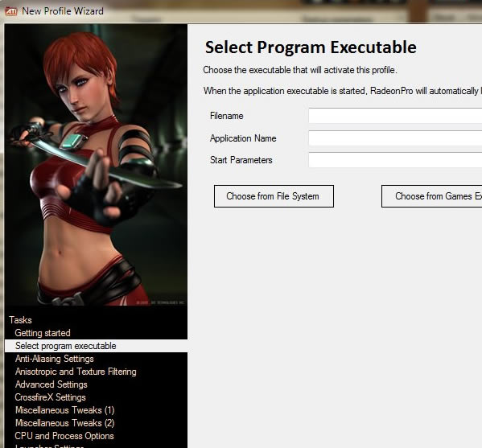Go to Miscellaneous Tweaks (2) task
This screenshot has width=482, height=448.
[x=64, y=423]
